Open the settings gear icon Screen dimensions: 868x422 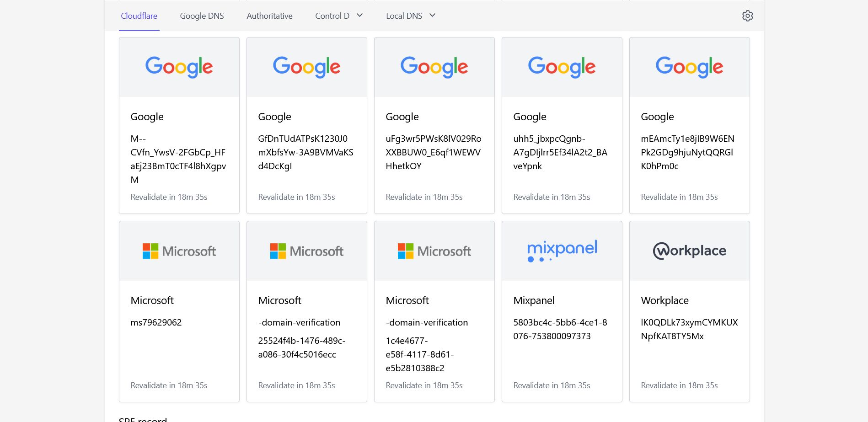(747, 16)
